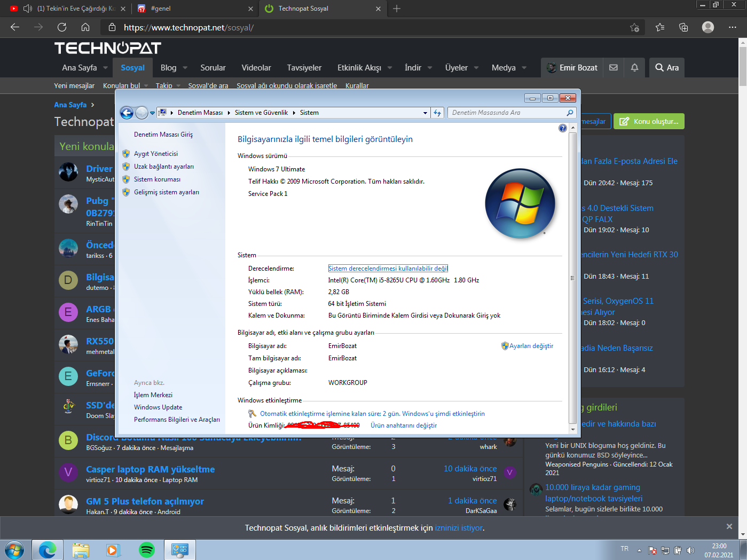Open Spotify from the taskbar
Screen dimensions: 747x560
pos(146,549)
